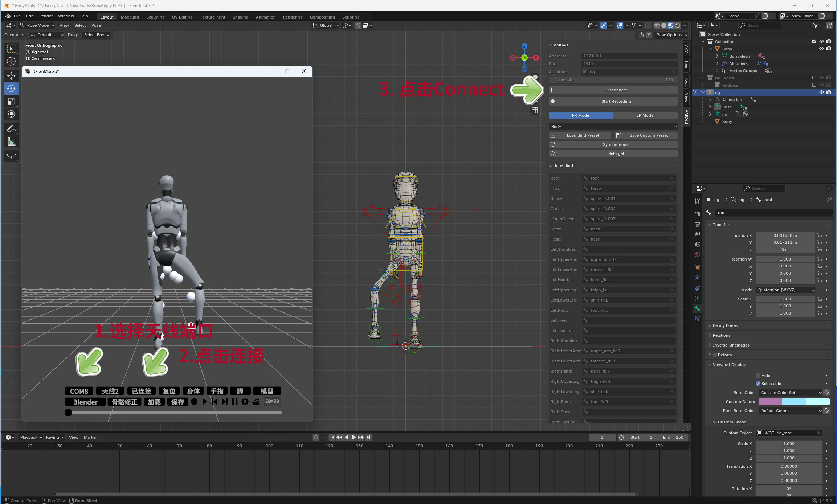
Task: Uncheck the Selectable checkbox
Action: click(x=758, y=384)
